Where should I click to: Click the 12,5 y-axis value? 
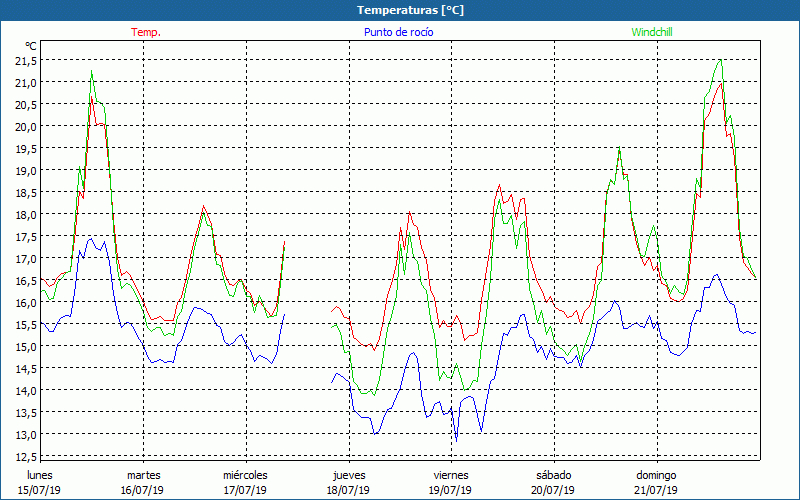point(27,456)
